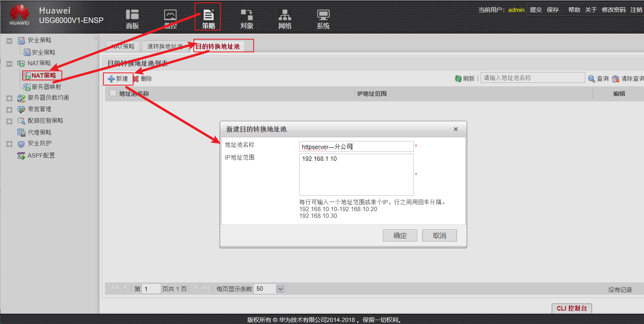The height and width of the screenshot is (324, 644).
Task: Expand the 配额控制策略 tree node
Action: [10, 121]
